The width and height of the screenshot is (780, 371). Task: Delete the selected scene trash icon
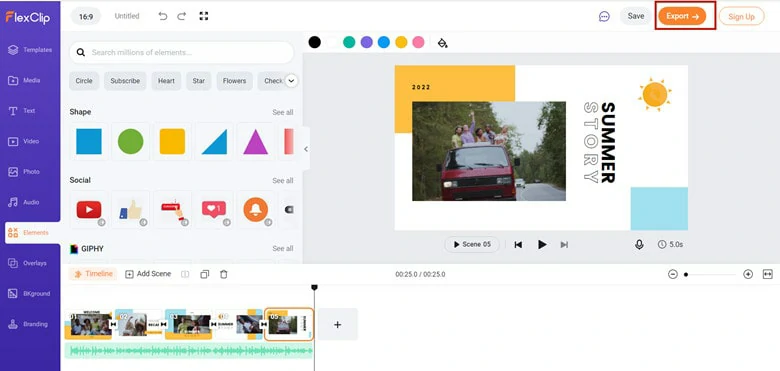pyautogui.click(x=224, y=274)
